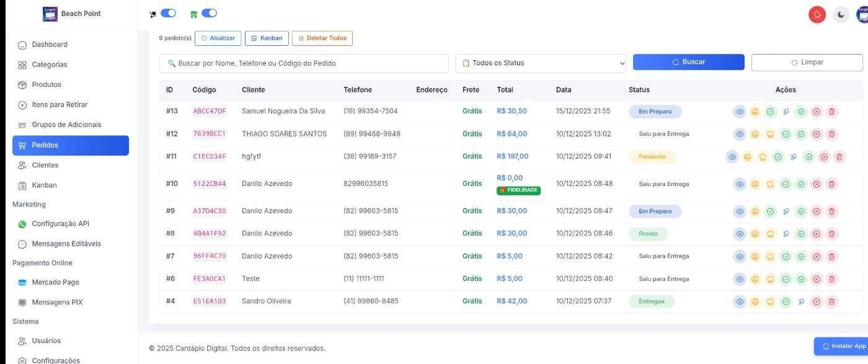Click the orange print icon for order #8
Image resolution: width=868 pixels, height=364 pixels.
click(x=755, y=234)
